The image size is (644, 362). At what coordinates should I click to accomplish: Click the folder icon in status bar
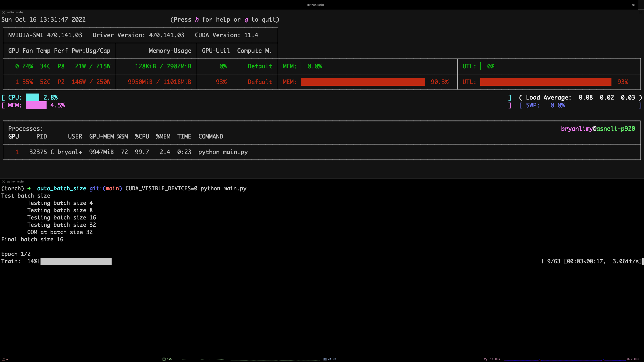coord(4,359)
